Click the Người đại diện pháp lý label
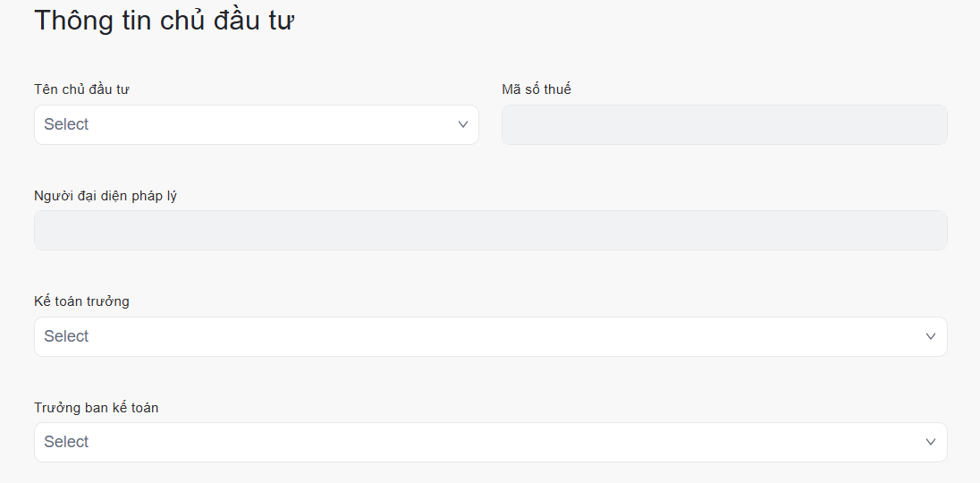Screen dimensions: 980x483 tap(106, 196)
